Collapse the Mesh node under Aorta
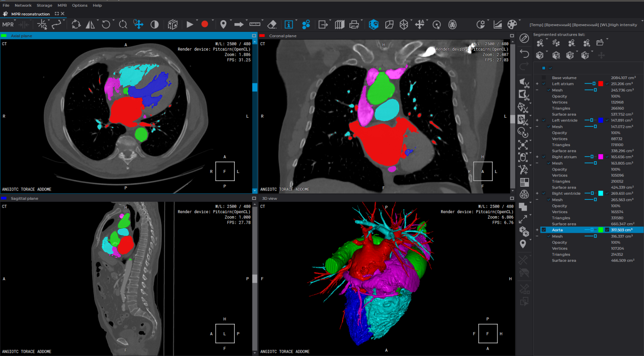Screen dimensions: 644x356 pos(537,236)
